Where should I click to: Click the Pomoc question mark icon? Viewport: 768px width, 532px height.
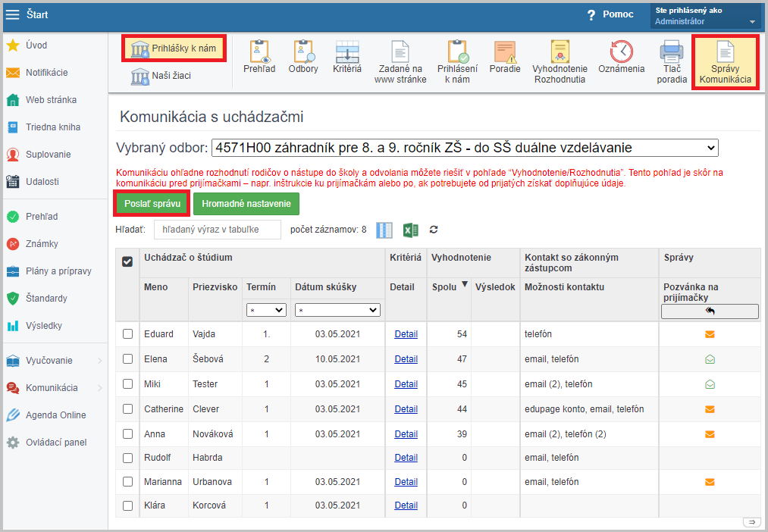tap(591, 15)
